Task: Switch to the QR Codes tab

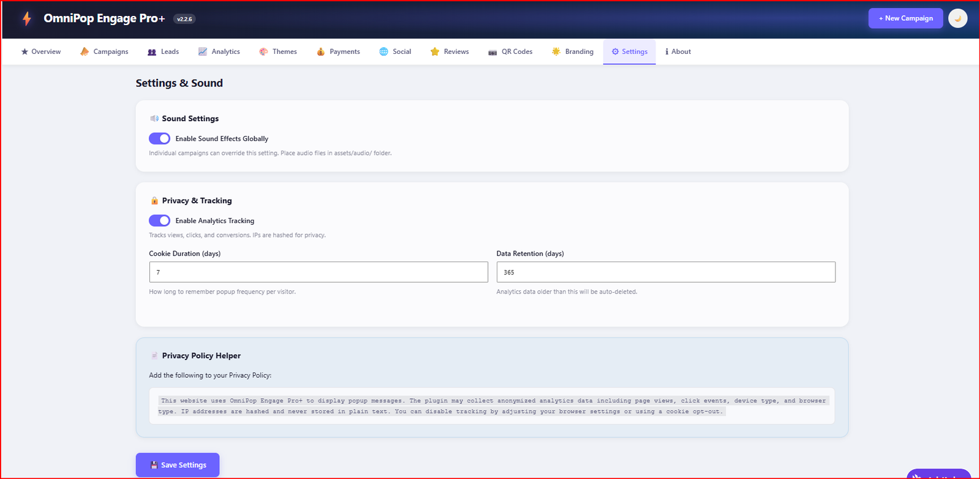Action: (x=510, y=52)
